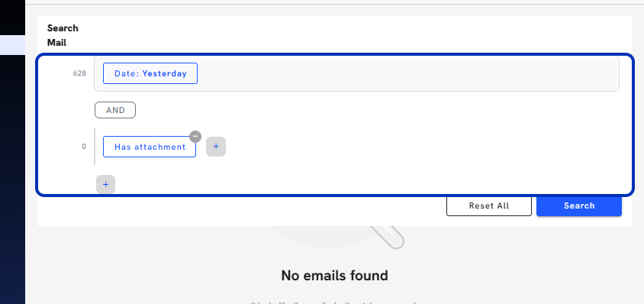The height and width of the screenshot is (304, 644).
Task: Open the Date: Yesterday filter chip
Action: [x=150, y=73]
